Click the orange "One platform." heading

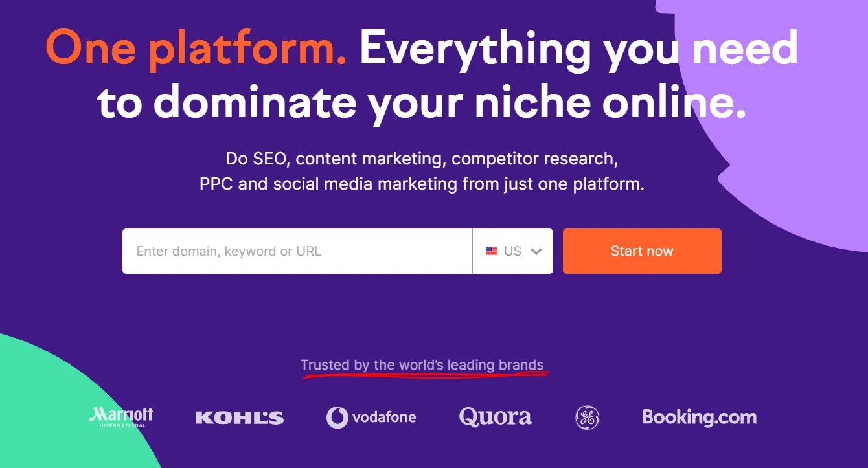(x=196, y=49)
